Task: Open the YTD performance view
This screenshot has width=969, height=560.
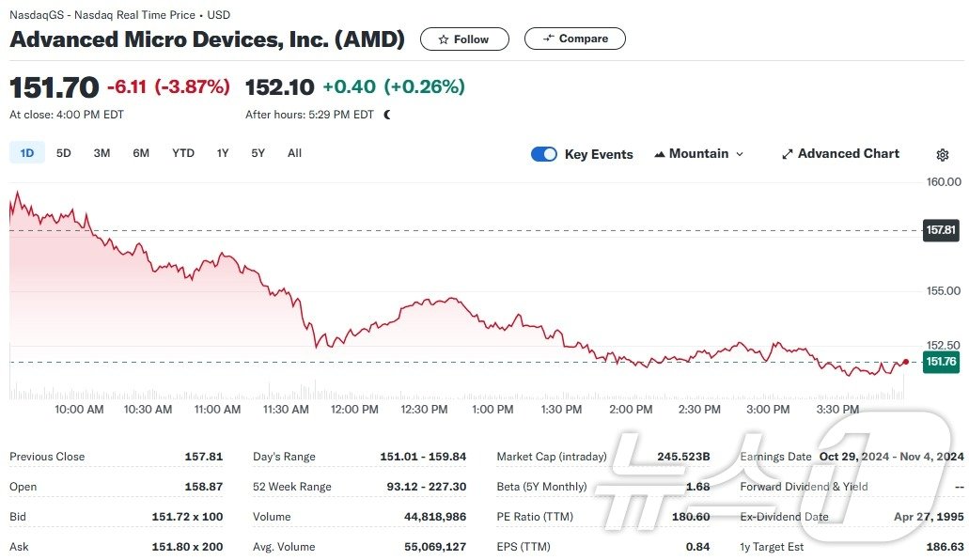Action: pos(182,152)
